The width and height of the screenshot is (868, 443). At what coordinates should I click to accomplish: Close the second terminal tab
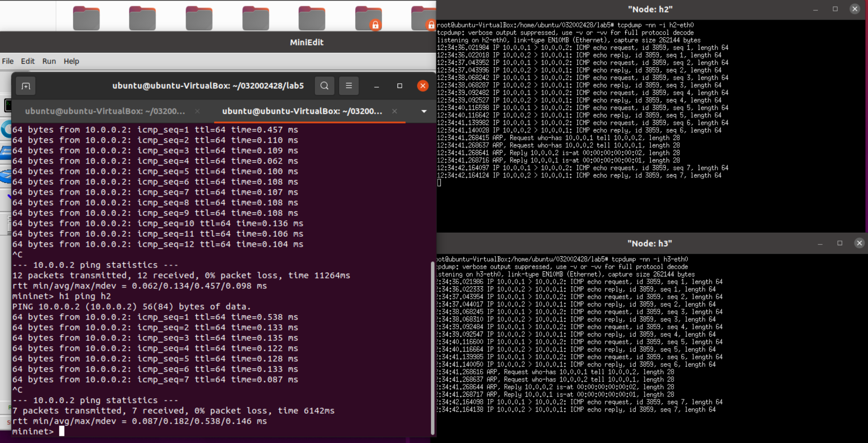[x=394, y=111]
